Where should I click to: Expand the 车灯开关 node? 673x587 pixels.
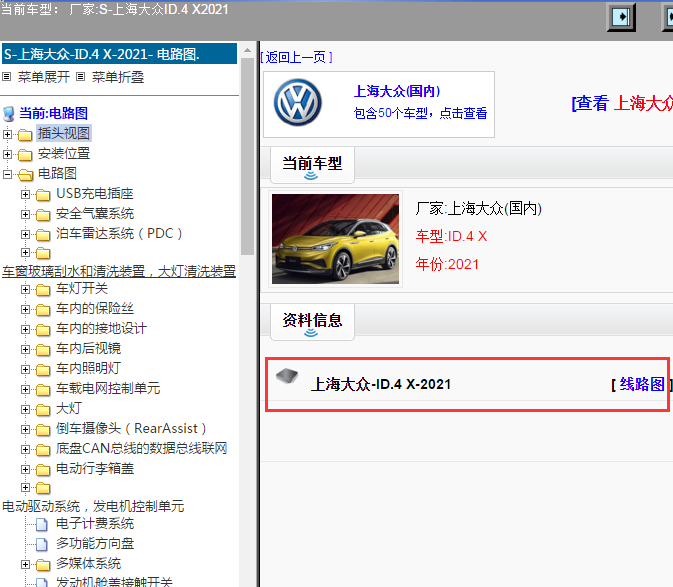click(x=25, y=290)
